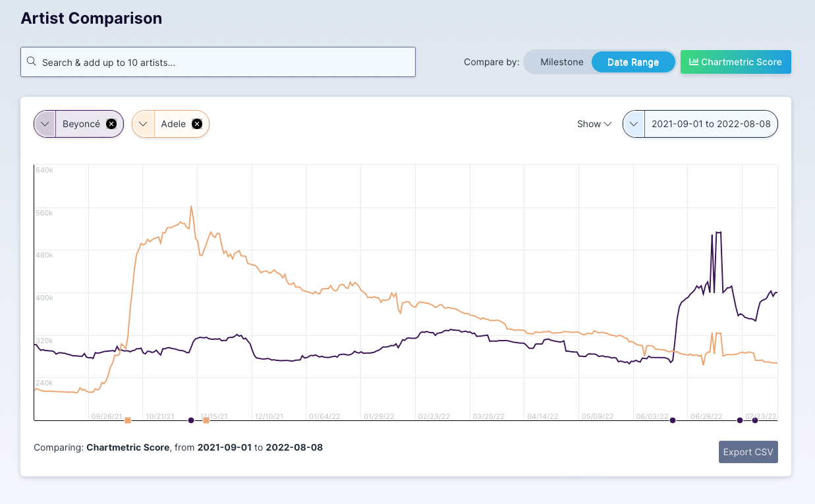Image resolution: width=815 pixels, height=504 pixels.
Task: Remove Adele using her chip's X icon
Action: pyautogui.click(x=196, y=124)
